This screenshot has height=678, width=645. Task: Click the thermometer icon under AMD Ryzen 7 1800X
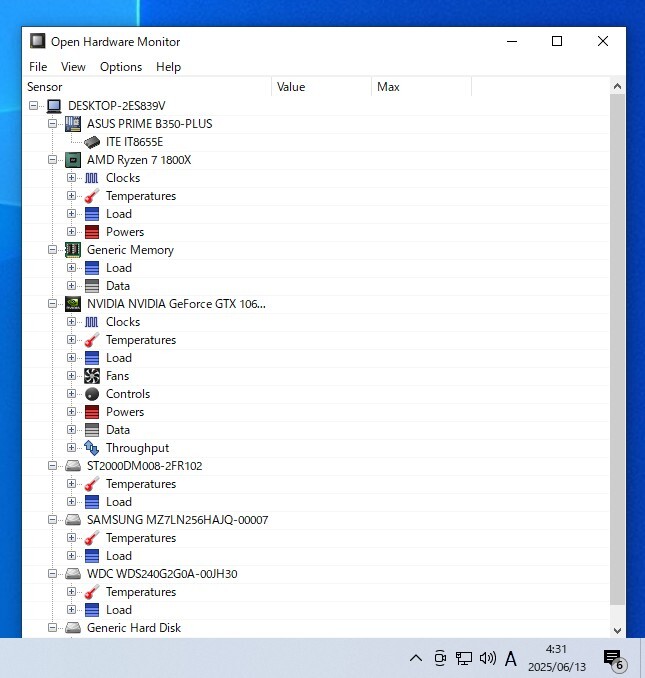(92, 196)
